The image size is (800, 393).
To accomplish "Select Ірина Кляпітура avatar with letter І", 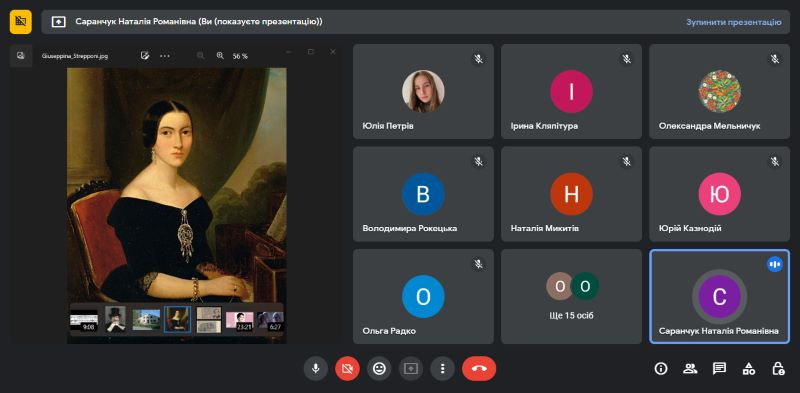I will (571, 91).
